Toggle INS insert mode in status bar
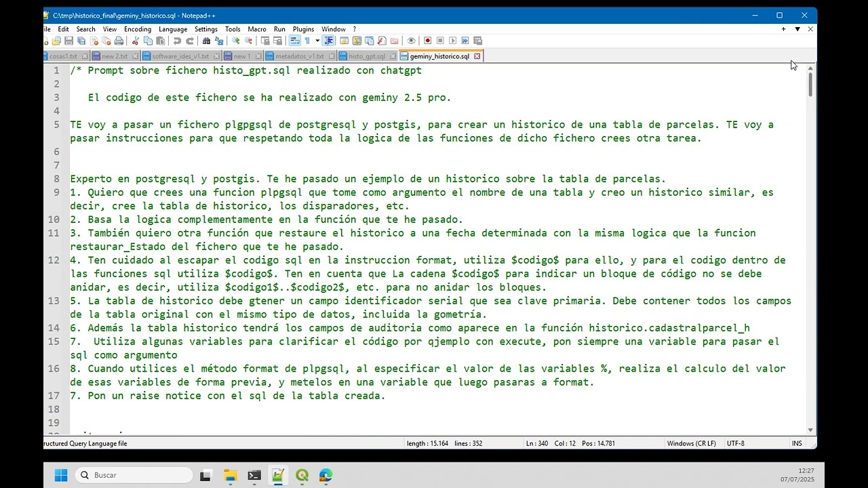868x488 pixels. click(x=797, y=443)
